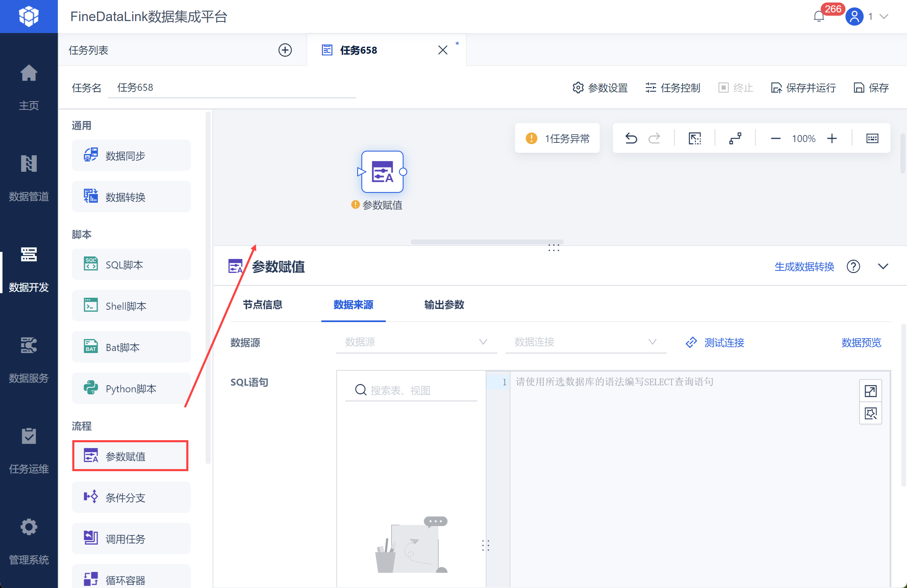Click the table list splitter handle
The height and width of the screenshot is (588, 907).
(486, 545)
